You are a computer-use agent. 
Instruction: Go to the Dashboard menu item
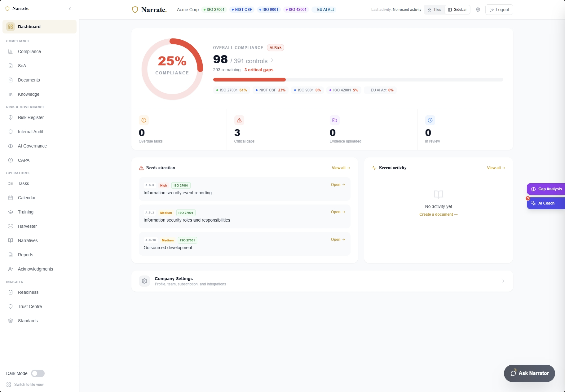tap(29, 27)
